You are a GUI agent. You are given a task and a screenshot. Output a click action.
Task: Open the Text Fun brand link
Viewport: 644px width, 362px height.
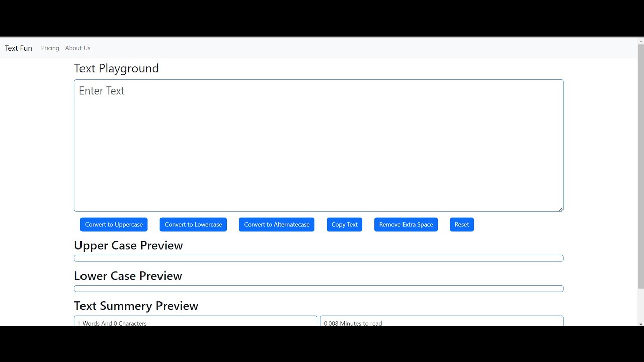tap(19, 48)
